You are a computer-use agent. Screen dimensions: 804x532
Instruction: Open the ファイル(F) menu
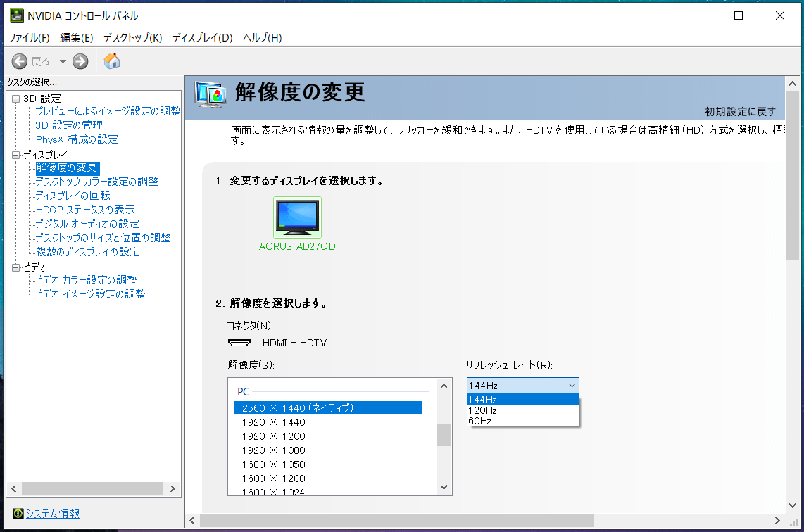[x=29, y=38]
